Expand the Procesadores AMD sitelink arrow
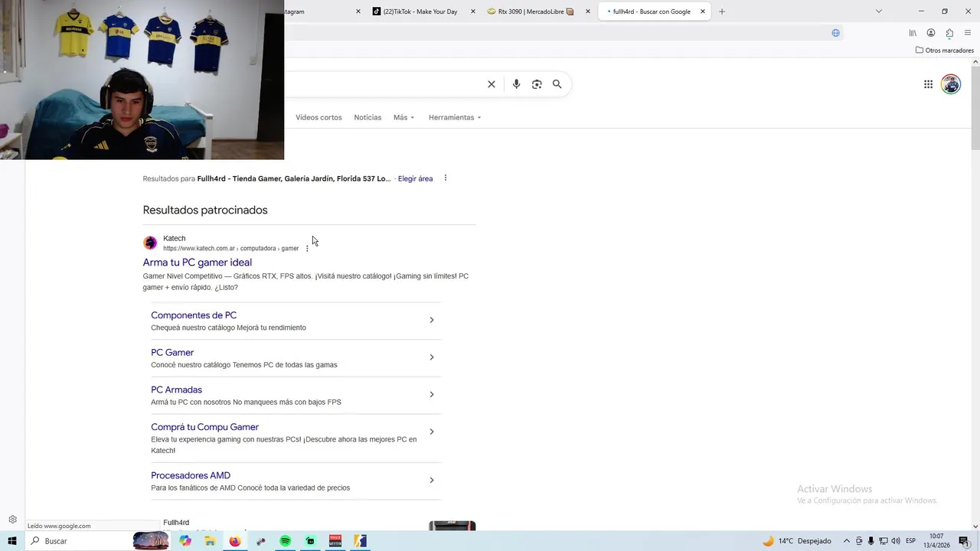Screen dimensions: 980x551 432,481
